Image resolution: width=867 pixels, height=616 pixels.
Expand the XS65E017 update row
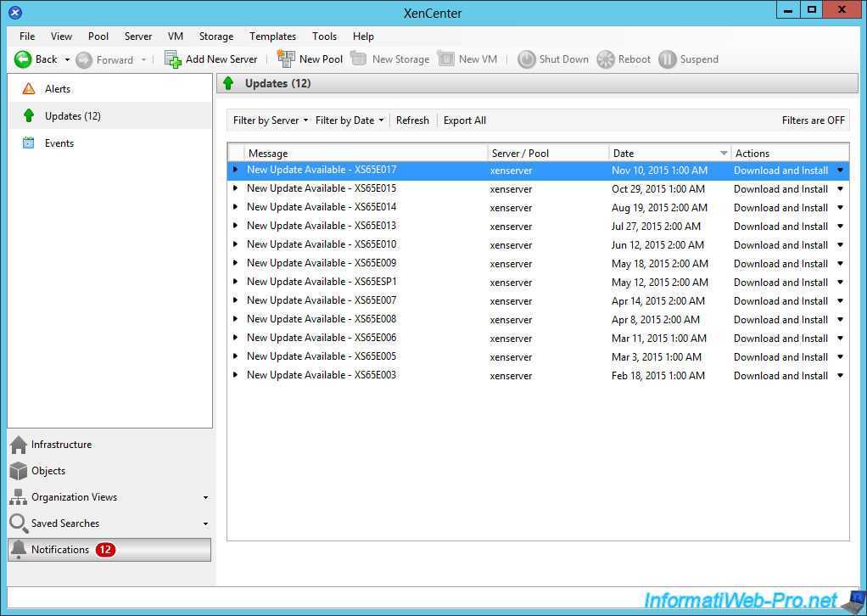click(x=236, y=170)
